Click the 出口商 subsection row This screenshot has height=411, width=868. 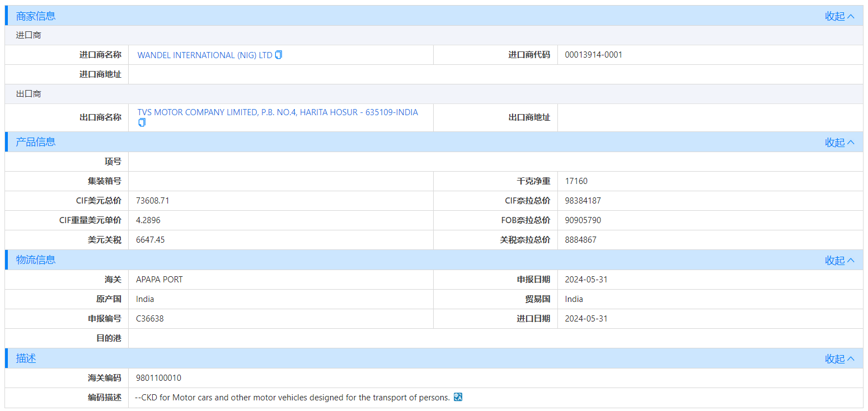(x=28, y=93)
